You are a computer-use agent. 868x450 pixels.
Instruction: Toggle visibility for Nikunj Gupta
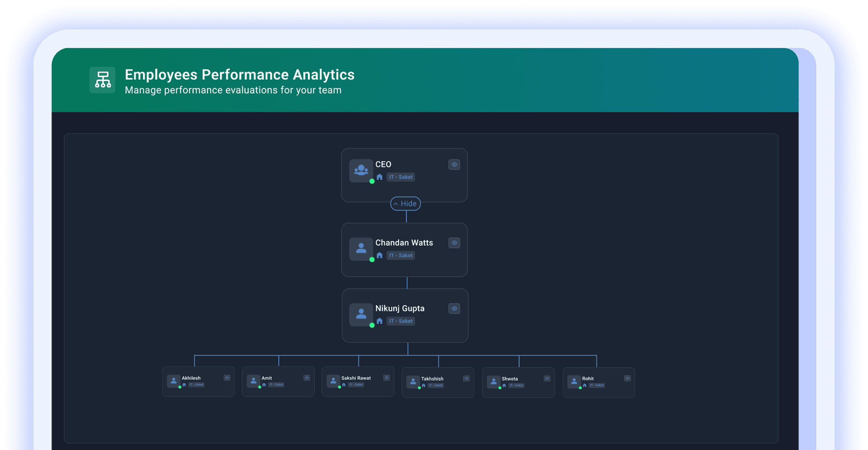pos(454,308)
